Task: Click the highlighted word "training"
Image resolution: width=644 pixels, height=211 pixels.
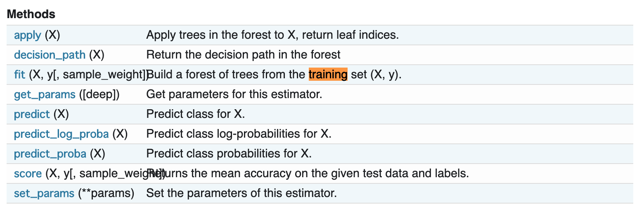Action: (328, 75)
